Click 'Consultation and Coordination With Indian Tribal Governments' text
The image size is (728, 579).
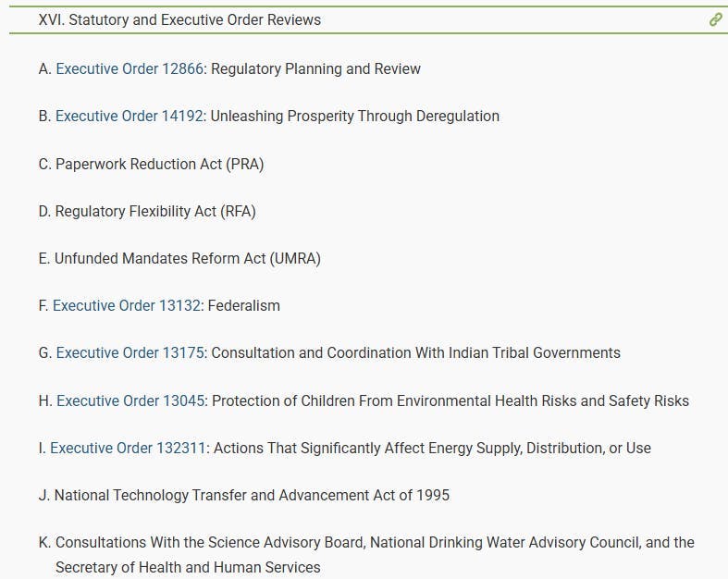tap(415, 353)
